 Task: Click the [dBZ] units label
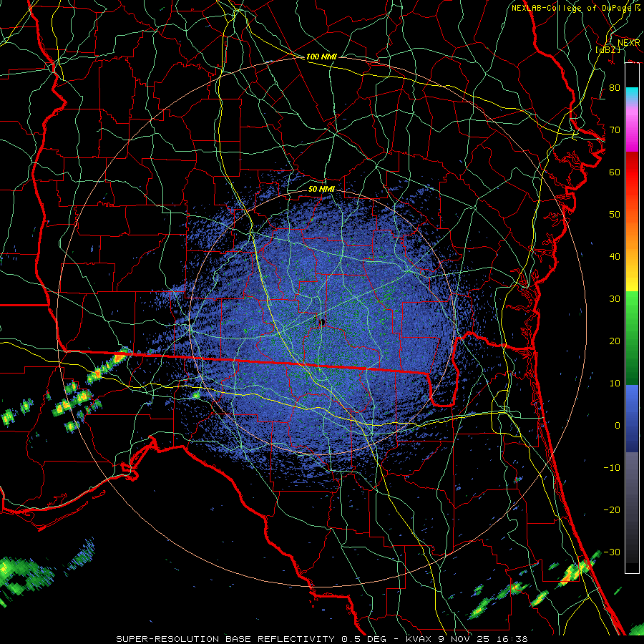point(608,49)
